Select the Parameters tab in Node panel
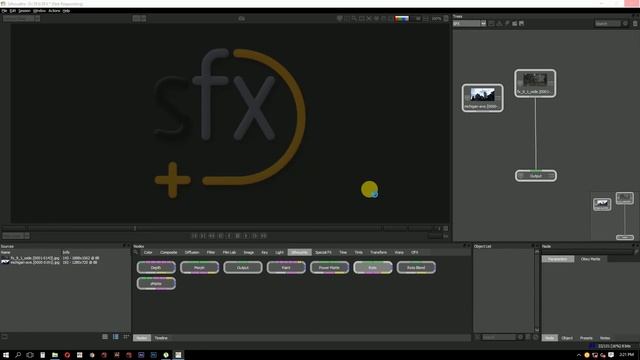The image size is (640, 360). click(x=558, y=259)
